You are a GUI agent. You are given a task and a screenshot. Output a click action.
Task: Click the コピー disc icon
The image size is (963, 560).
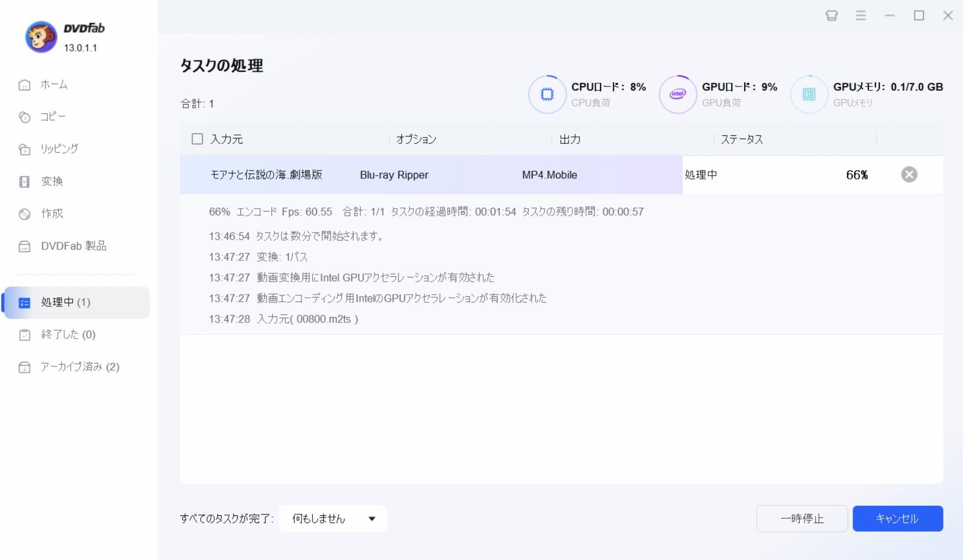[x=24, y=117]
